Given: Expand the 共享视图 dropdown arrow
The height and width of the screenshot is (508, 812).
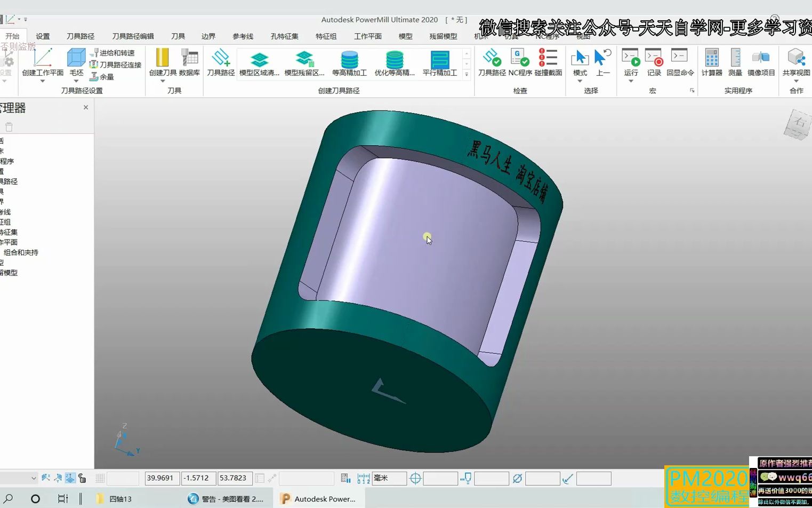Looking at the screenshot, I should (796, 81).
